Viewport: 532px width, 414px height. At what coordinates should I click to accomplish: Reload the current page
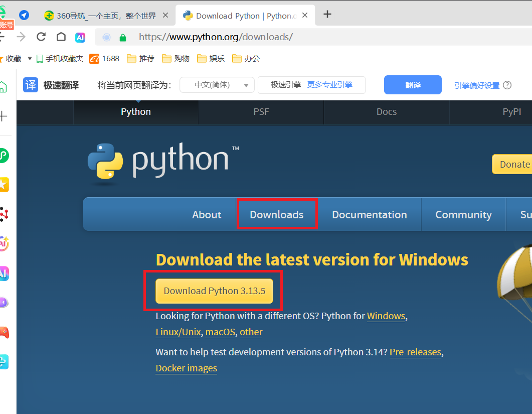pyautogui.click(x=41, y=37)
